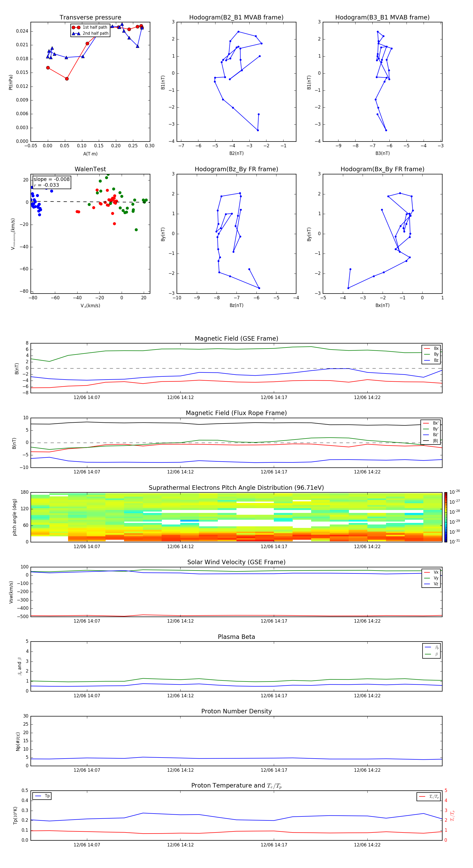The image size is (473, 868).
Task: Click the 'pitch angle (deg)' axis label
Action: [14, 517]
